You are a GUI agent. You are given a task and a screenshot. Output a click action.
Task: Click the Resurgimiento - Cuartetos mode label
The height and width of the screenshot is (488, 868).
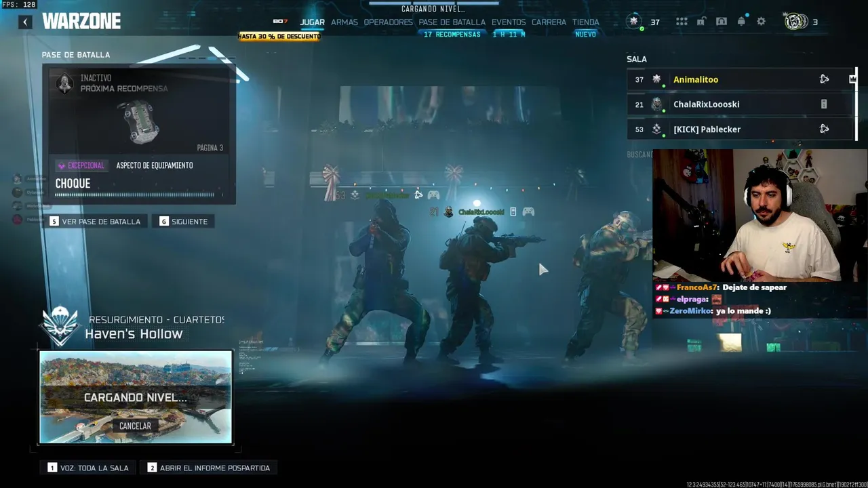coord(156,319)
